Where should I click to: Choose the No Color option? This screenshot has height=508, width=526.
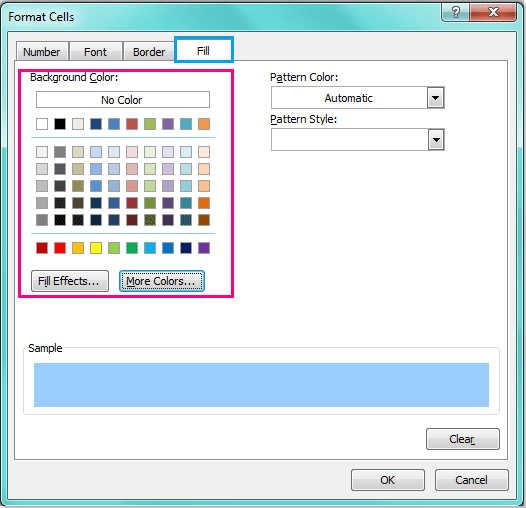point(123,100)
